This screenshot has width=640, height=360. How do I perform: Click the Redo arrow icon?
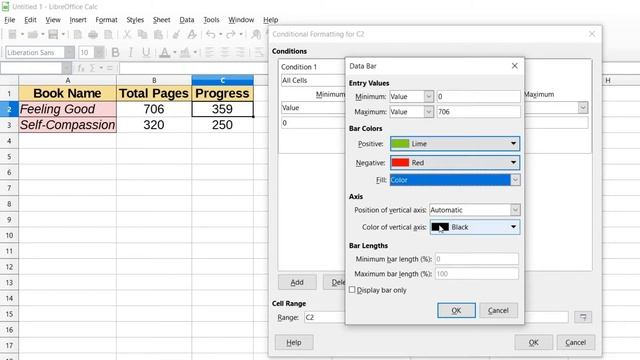pyautogui.click(x=231, y=35)
